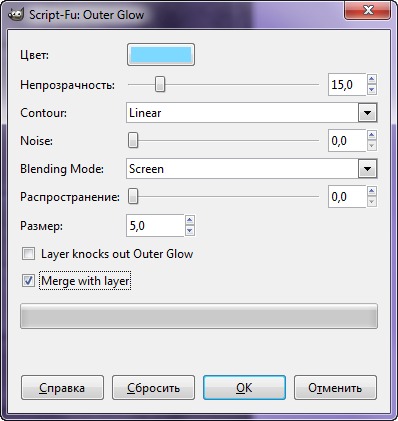
Task: Decrease Непрозрачность value with down arrow
Action: tap(372, 89)
